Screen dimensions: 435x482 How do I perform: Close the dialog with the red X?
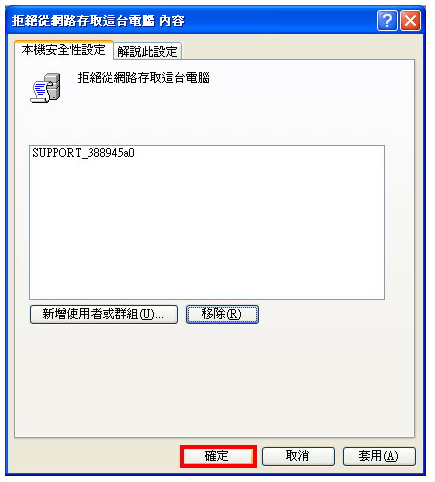click(410, 21)
